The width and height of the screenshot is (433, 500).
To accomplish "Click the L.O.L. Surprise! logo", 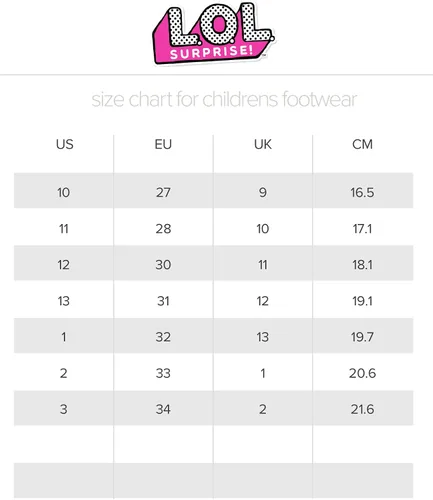I will pyautogui.click(x=213, y=33).
